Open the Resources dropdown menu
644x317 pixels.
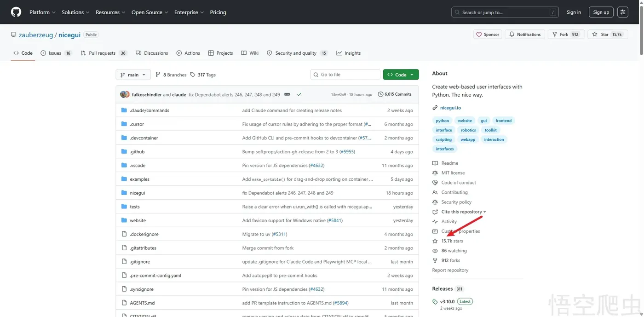(x=110, y=12)
